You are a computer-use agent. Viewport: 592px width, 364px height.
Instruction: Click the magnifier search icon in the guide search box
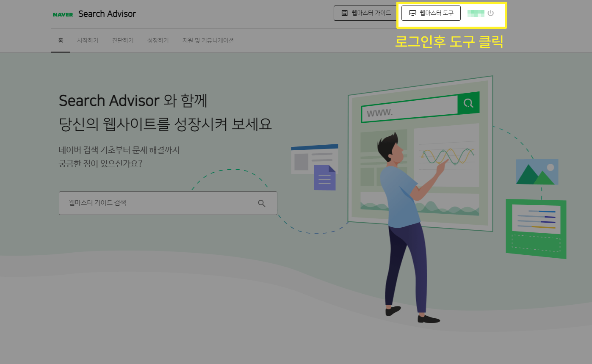click(x=262, y=203)
